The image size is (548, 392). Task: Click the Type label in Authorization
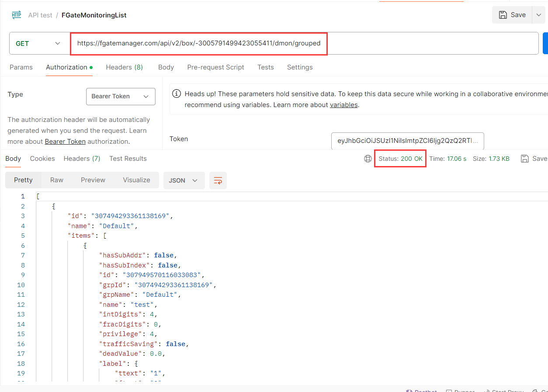click(x=15, y=94)
